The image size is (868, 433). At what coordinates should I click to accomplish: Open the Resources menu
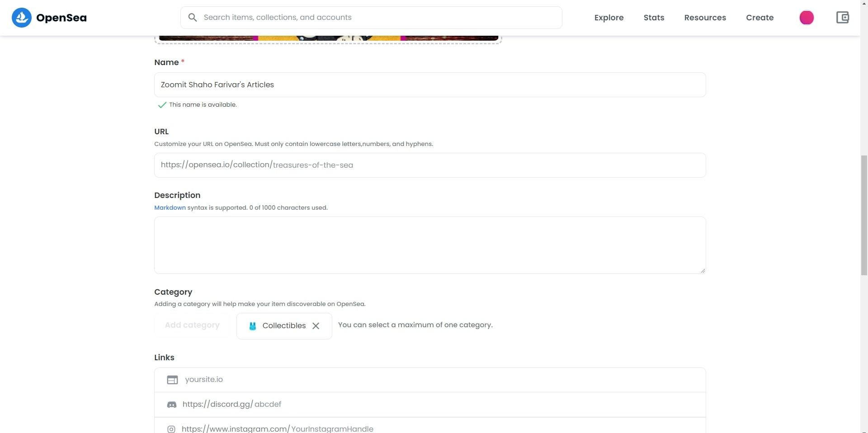705,18
